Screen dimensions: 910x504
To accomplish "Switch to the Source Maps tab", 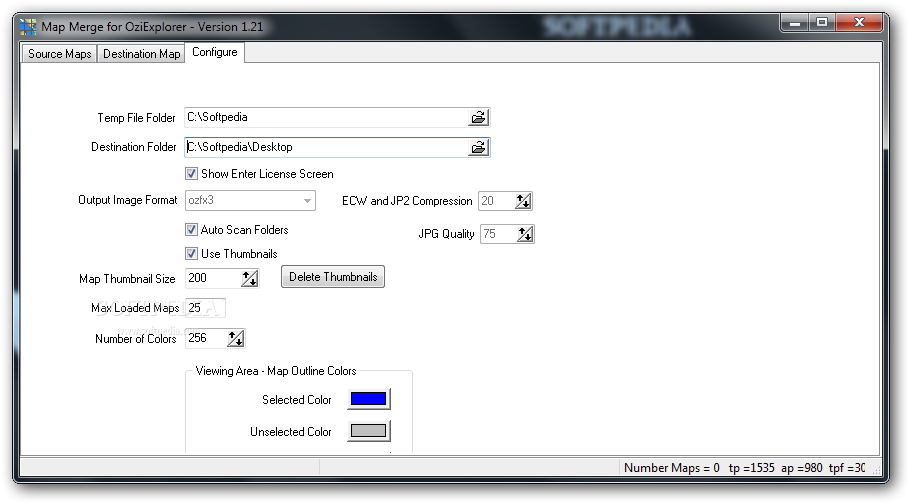I will tap(60, 54).
